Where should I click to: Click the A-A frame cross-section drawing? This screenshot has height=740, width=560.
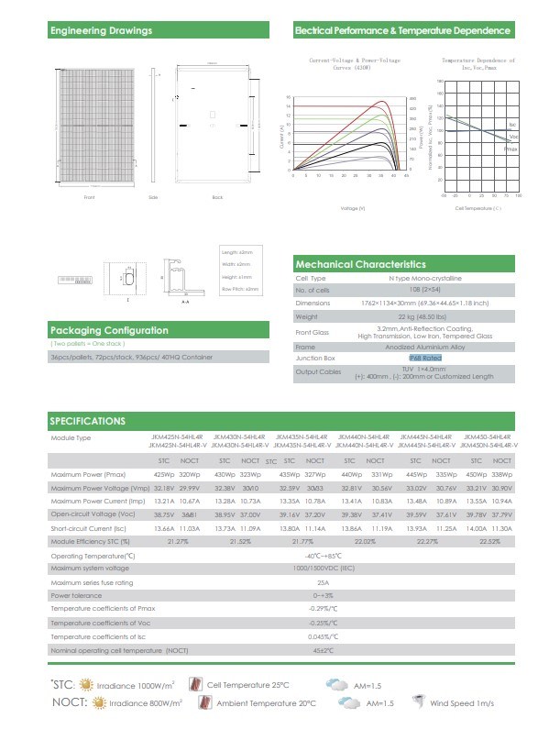click(186, 275)
